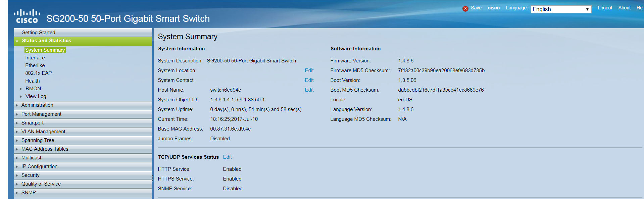Open the 802.1x EAP page
The width and height of the screenshot is (644, 199).
(x=39, y=73)
